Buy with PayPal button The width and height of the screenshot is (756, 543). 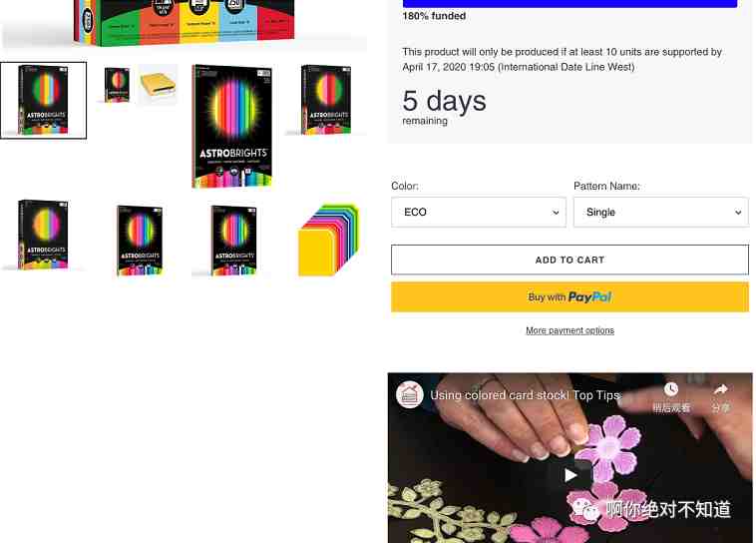[569, 296]
